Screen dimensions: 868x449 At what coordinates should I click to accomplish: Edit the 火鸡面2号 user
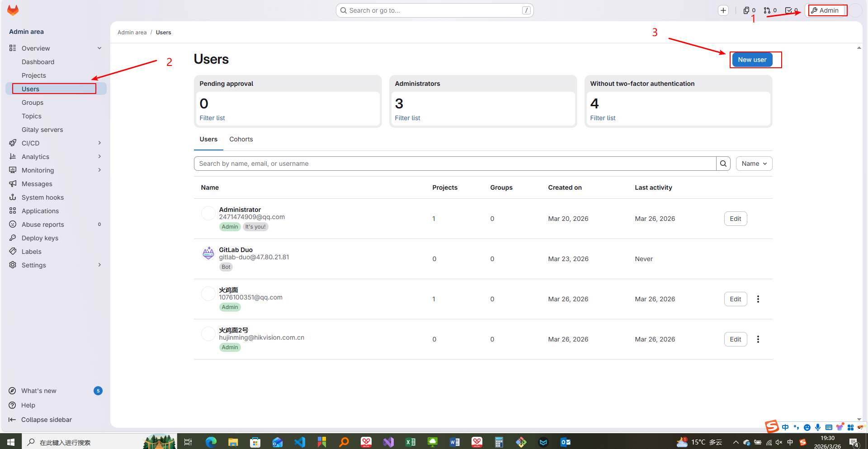pyautogui.click(x=735, y=339)
